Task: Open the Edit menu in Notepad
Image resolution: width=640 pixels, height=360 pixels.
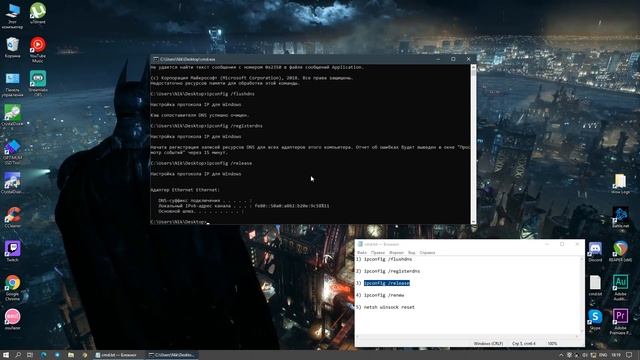Action: [x=378, y=253]
